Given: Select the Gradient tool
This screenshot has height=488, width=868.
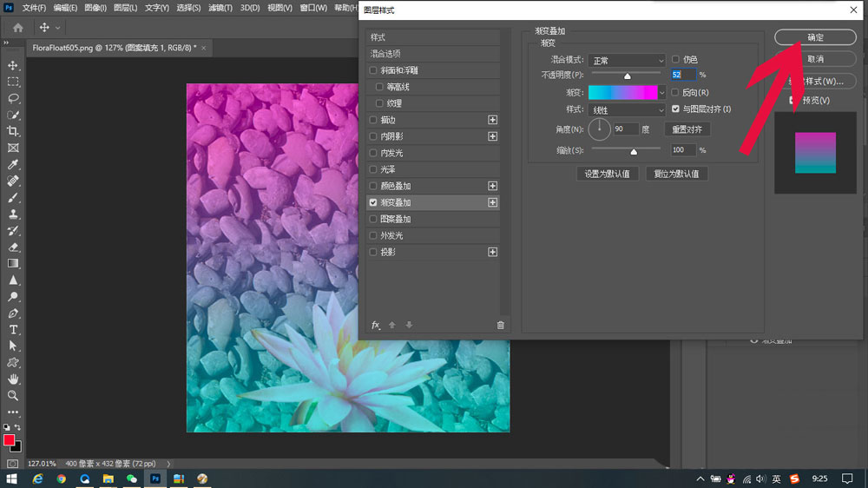Looking at the screenshot, I should click(x=13, y=264).
